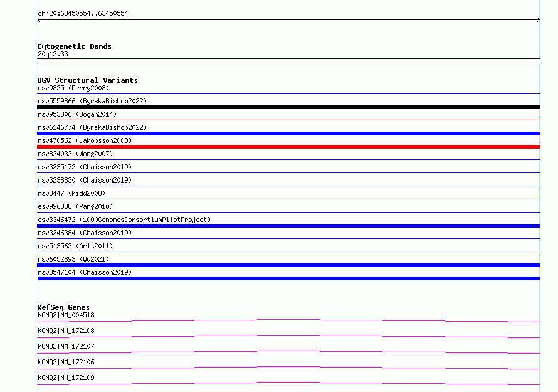The image size is (558, 392).
Task: Select transcript KCNQ2|NM_172108
Action: pos(66,331)
